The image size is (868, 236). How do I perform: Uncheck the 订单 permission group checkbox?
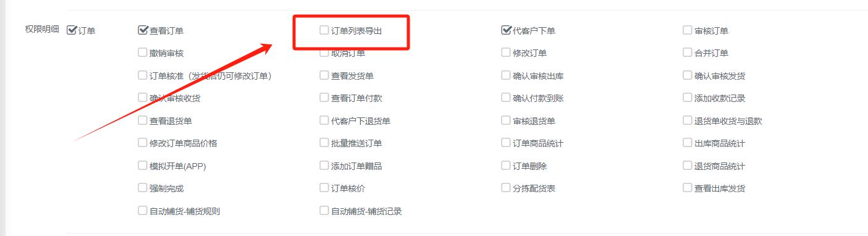click(72, 30)
